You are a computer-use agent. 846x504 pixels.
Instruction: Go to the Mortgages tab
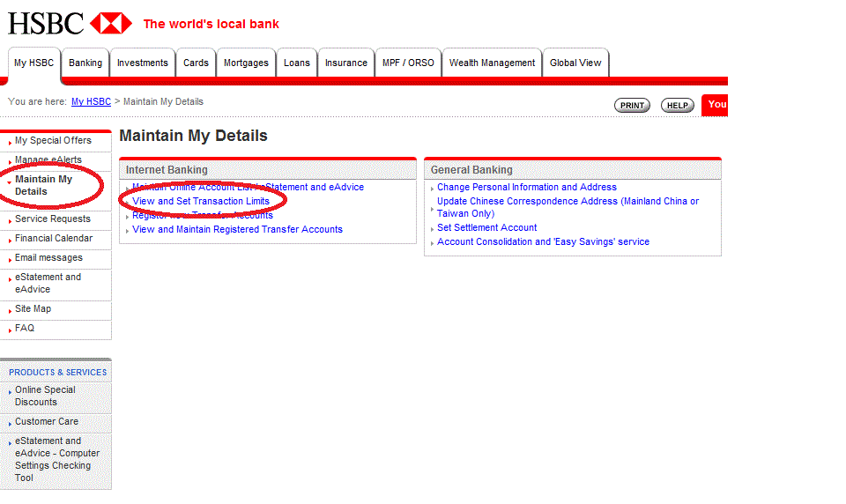246,63
